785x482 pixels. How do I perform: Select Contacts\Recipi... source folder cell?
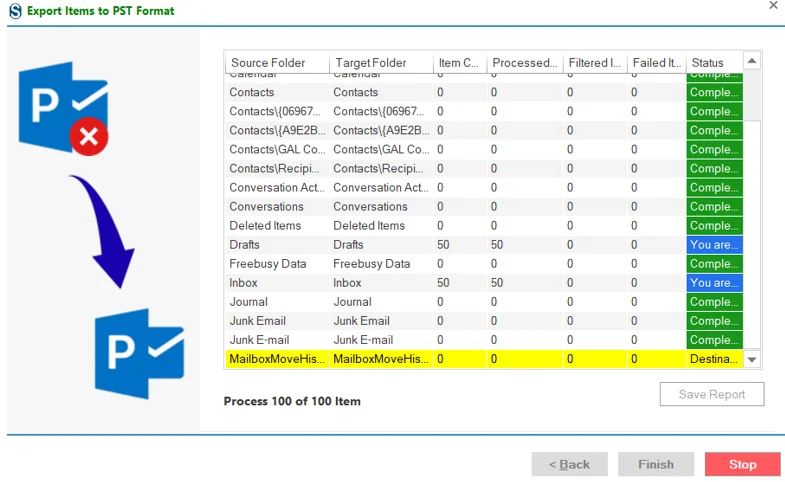(x=277, y=168)
